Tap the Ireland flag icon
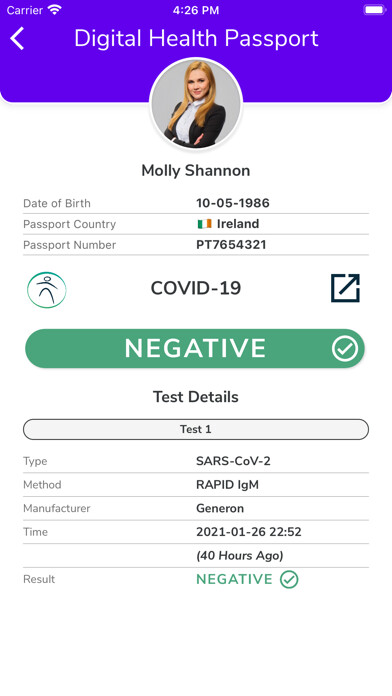Screen dimensions: 392x696 click(x=205, y=224)
